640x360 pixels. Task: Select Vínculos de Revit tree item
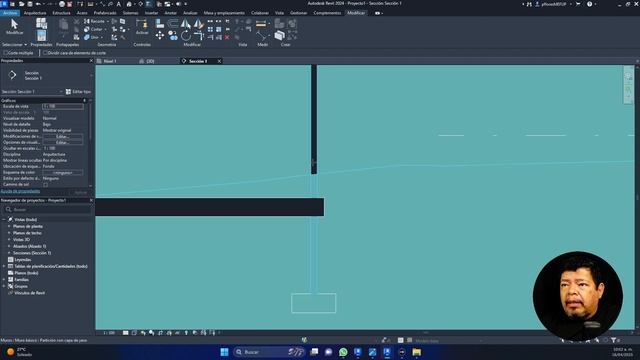[x=29, y=293]
